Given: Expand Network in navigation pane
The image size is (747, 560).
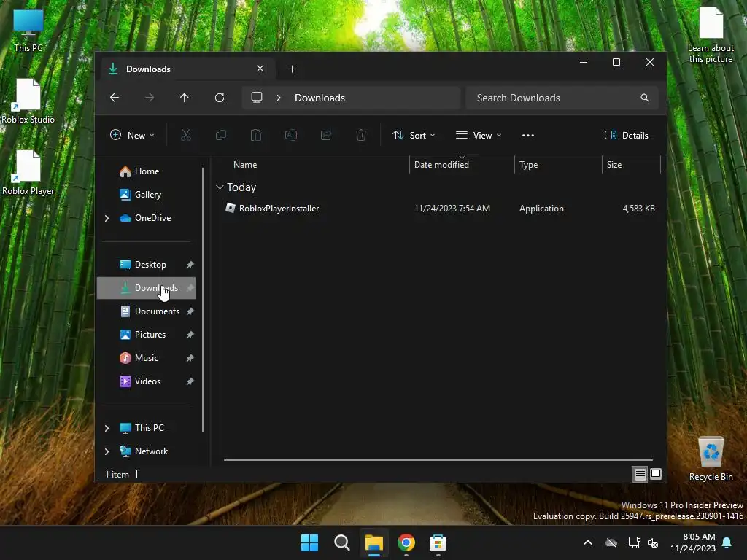Looking at the screenshot, I should coord(107,451).
